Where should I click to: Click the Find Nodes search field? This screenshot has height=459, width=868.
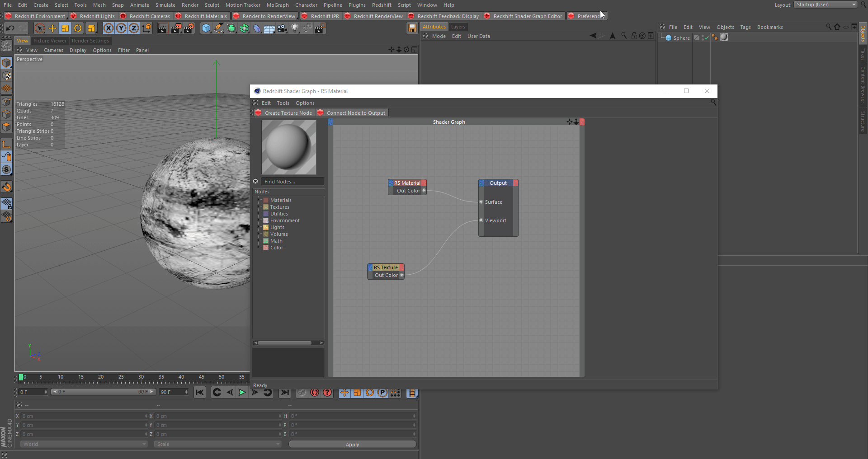pyautogui.click(x=292, y=182)
